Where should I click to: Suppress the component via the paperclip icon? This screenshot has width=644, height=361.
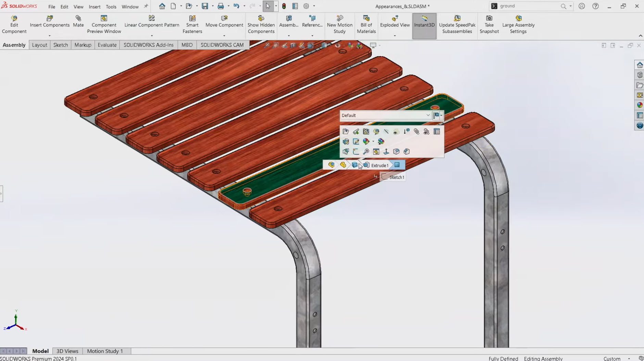416,132
